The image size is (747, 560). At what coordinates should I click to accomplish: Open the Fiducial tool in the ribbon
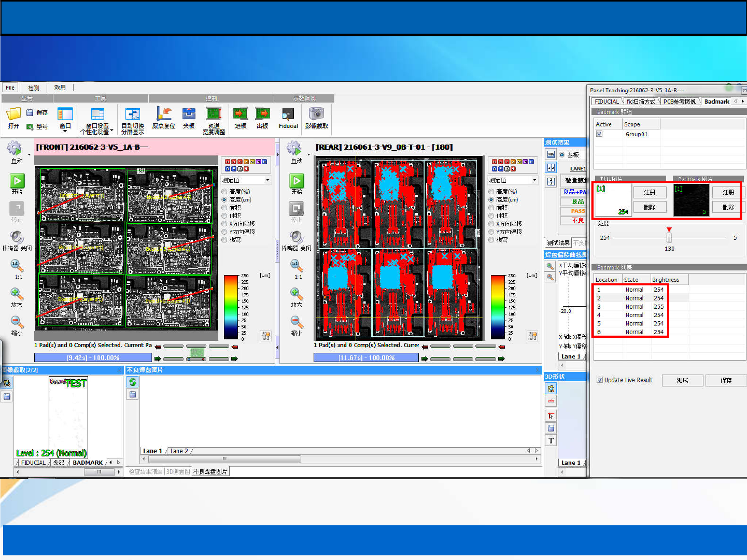[x=288, y=114]
